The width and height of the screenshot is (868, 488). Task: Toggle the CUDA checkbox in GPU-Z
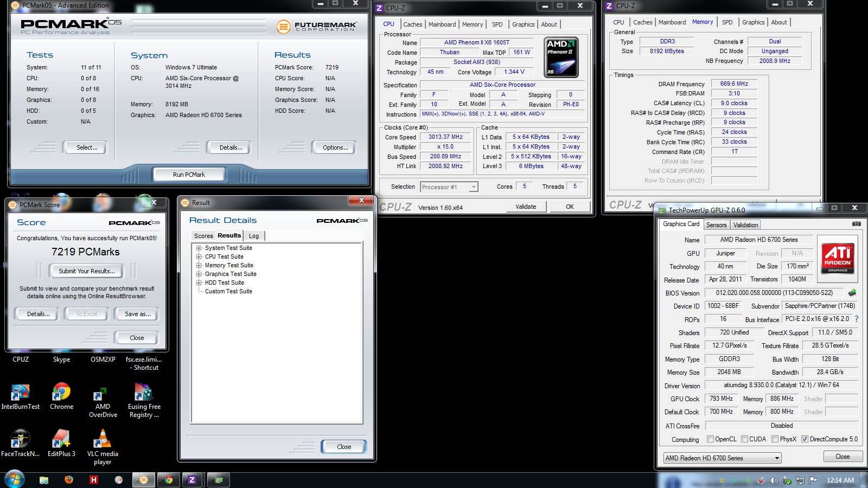pyautogui.click(x=745, y=439)
